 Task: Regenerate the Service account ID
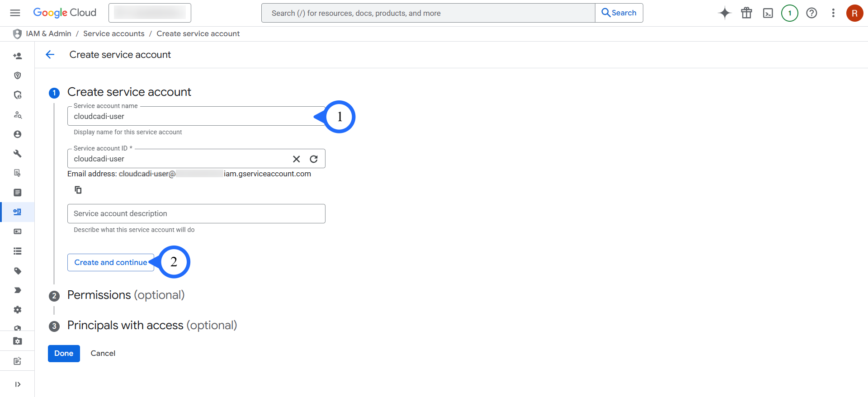314,159
